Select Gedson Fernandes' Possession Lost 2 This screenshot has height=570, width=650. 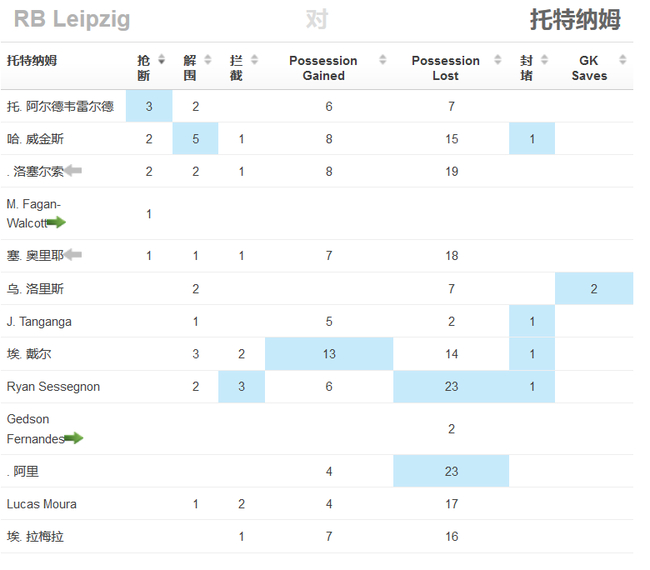point(451,429)
